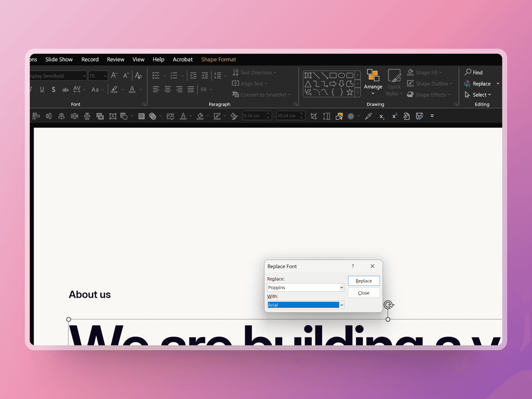Click the quick access font color swatch

click(183, 116)
